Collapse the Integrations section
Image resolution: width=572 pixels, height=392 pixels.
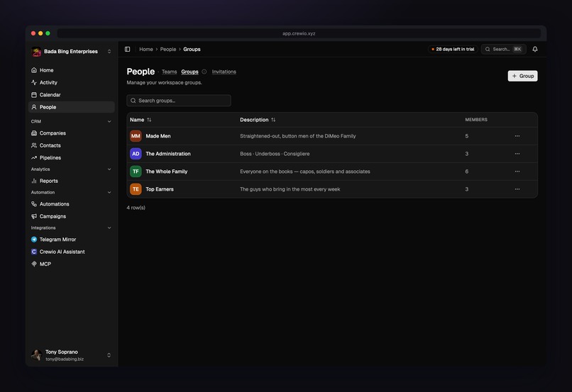[x=109, y=228]
